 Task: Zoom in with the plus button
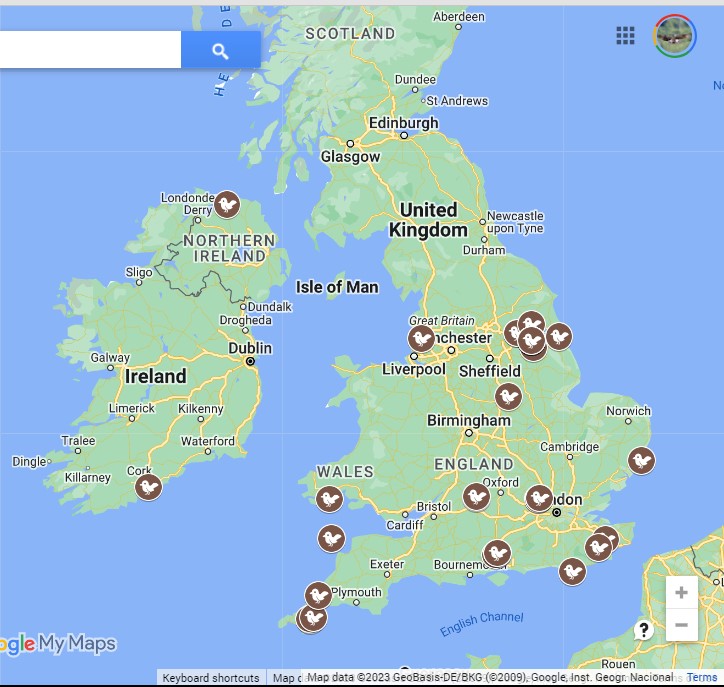[x=681, y=593]
